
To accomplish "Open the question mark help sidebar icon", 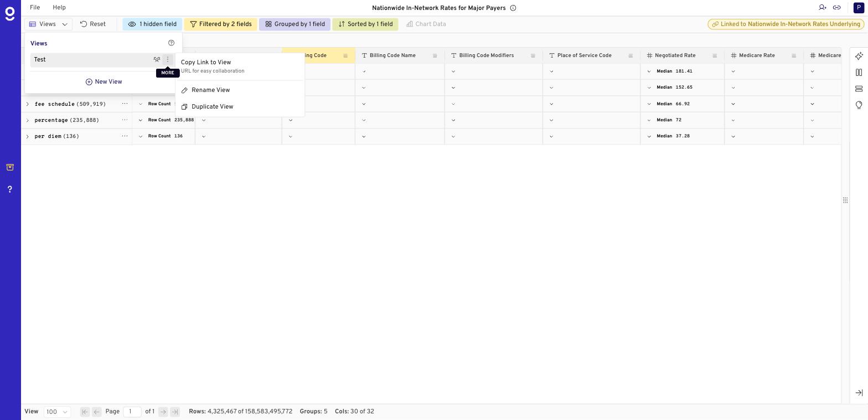I will 10,189.
